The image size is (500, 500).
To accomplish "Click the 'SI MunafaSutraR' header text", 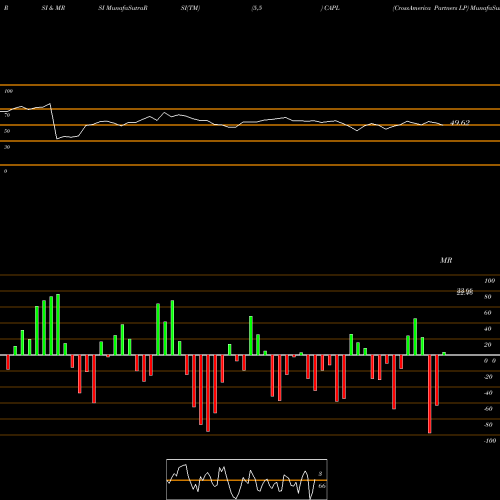I will 123,8.
